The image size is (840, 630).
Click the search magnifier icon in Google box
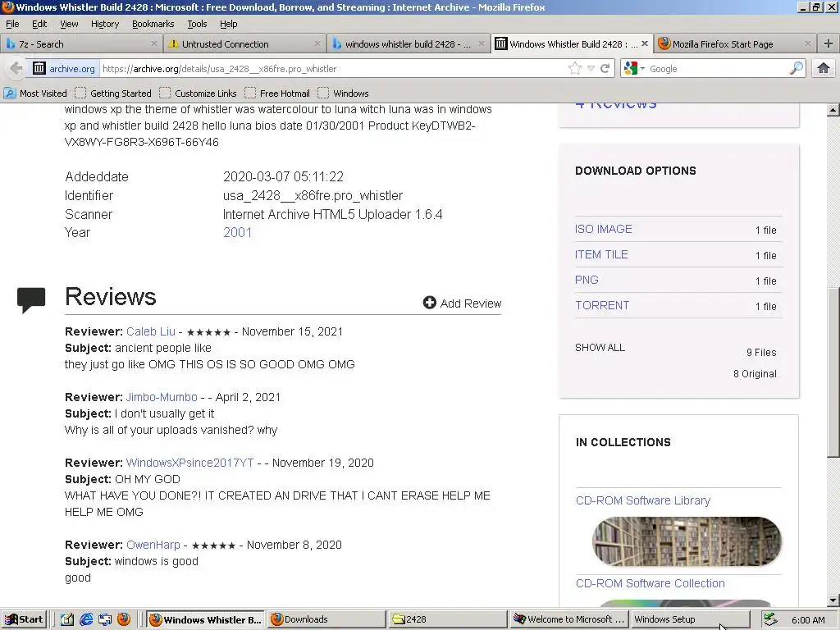[x=796, y=68]
